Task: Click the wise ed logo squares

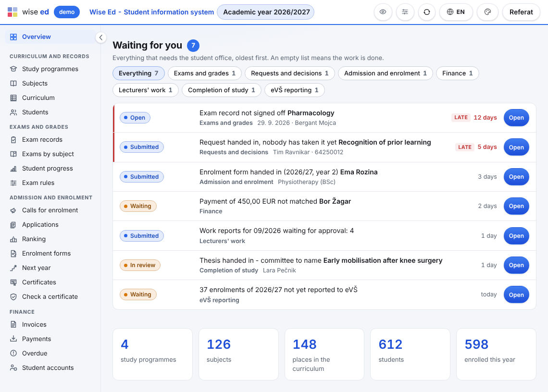Action: coord(12,12)
